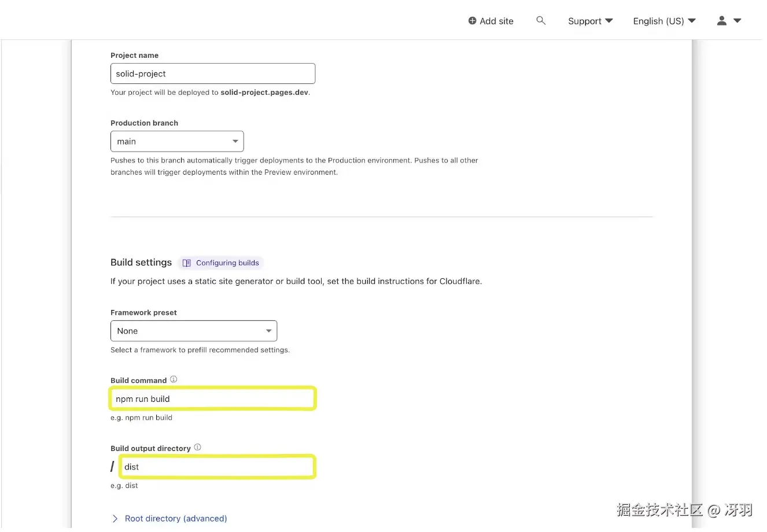Click the caret beside the account icon
The width and height of the screenshot is (767, 532).
pos(737,21)
